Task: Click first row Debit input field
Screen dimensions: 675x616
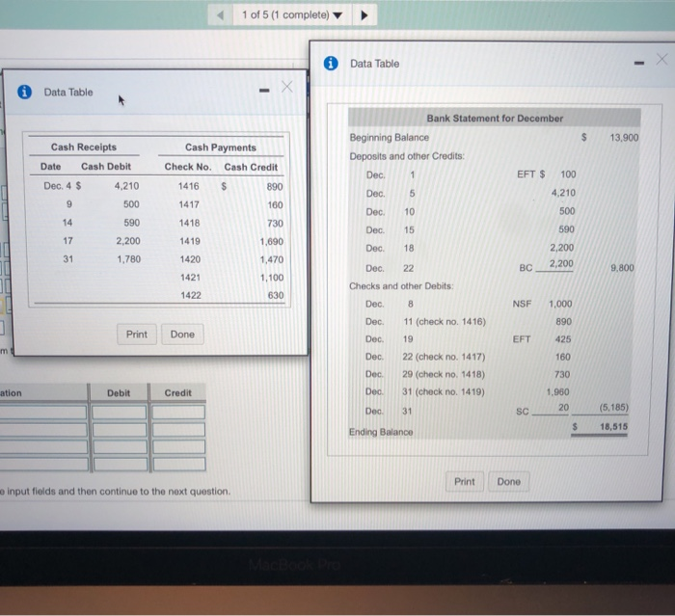Action: pos(120,413)
